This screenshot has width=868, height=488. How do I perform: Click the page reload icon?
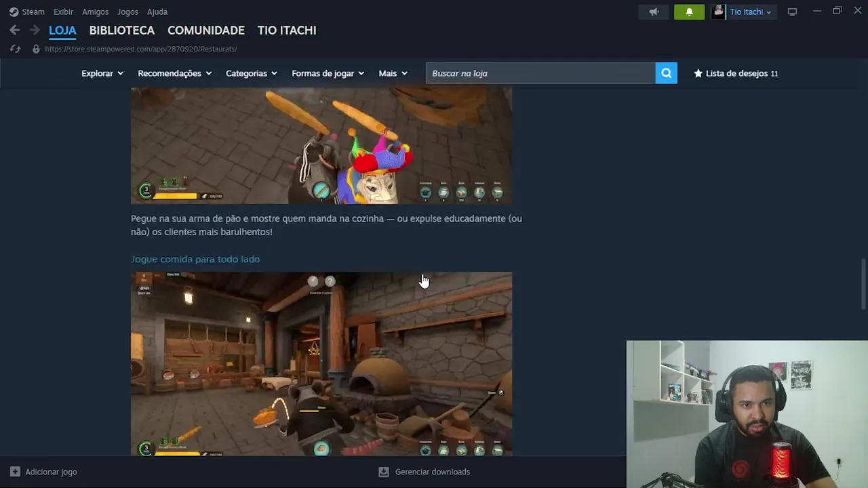[15, 49]
